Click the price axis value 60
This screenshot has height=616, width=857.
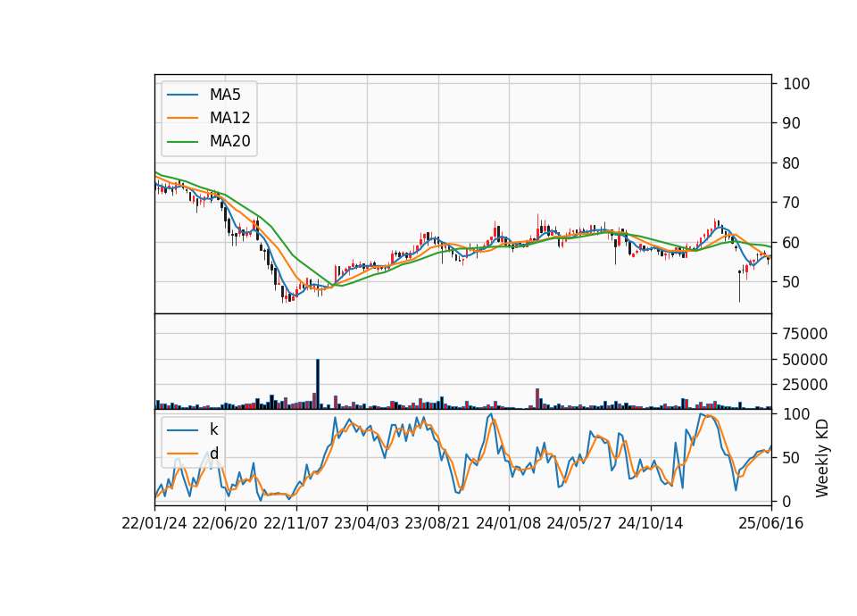[x=792, y=243]
